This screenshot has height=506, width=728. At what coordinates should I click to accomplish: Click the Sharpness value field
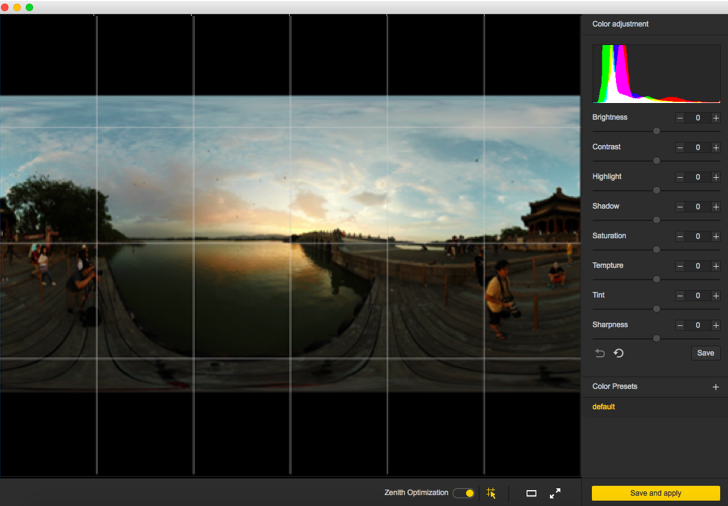pos(697,325)
